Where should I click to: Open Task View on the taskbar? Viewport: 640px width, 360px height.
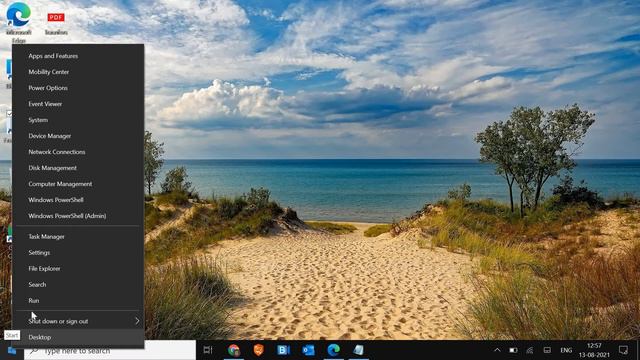[208, 350]
